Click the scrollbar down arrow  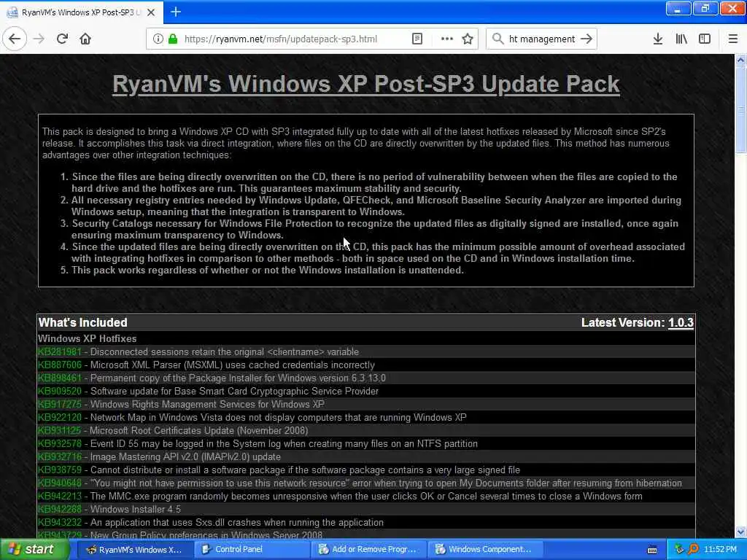[740, 532]
